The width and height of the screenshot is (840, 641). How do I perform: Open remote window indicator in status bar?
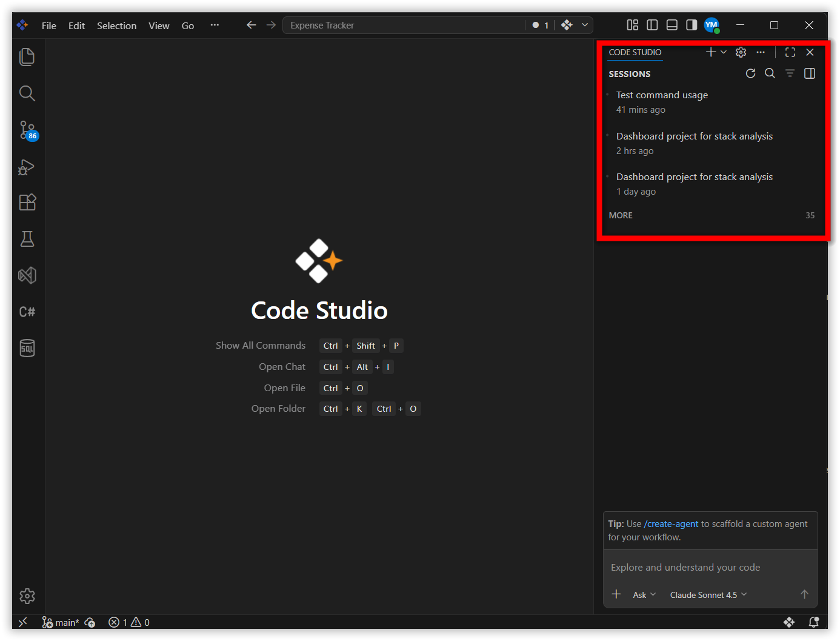point(23,622)
